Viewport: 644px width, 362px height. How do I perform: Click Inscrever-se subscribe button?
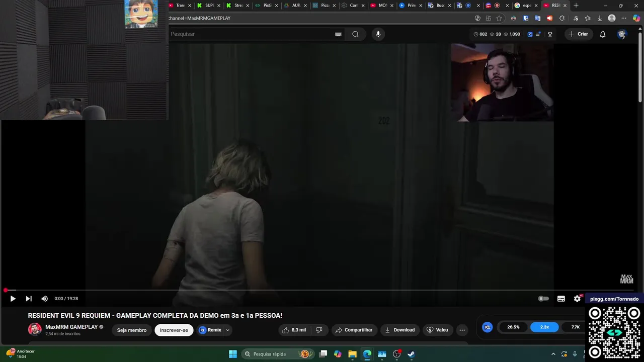pyautogui.click(x=174, y=330)
